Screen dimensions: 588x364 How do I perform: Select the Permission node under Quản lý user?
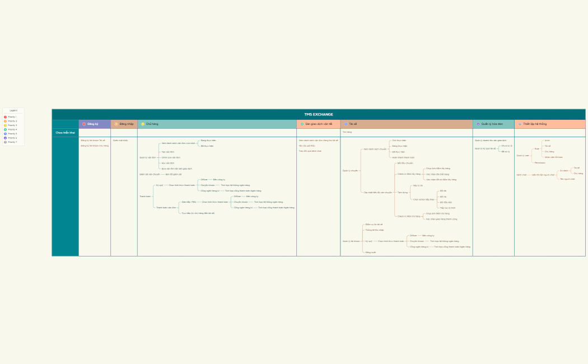point(540,163)
